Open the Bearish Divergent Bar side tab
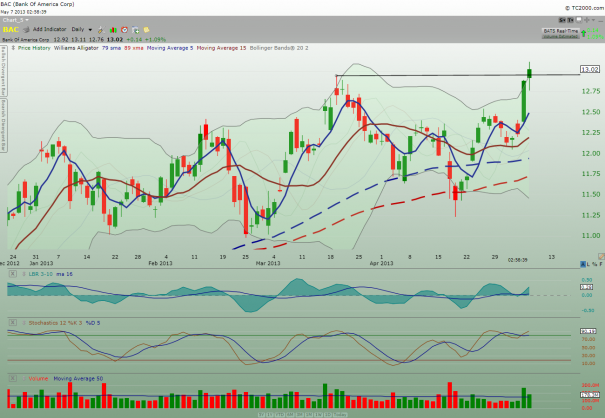The height and width of the screenshot is (418, 605). (x=3, y=125)
